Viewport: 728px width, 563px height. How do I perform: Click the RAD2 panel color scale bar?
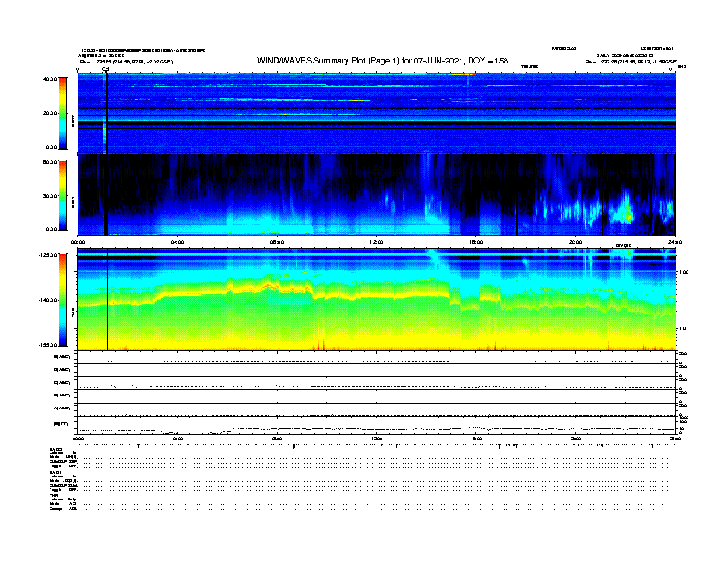pyautogui.click(x=63, y=113)
